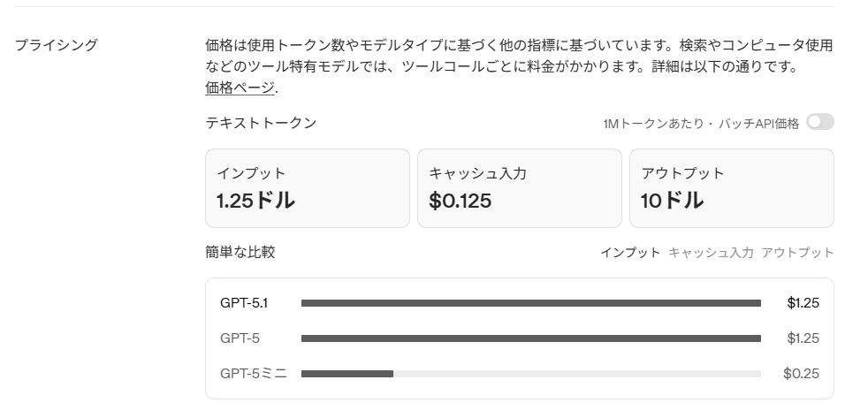This screenshot has height=418, width=868.
Task: Toggle the バッチAPI価格 switch
Action: (819, 122)
